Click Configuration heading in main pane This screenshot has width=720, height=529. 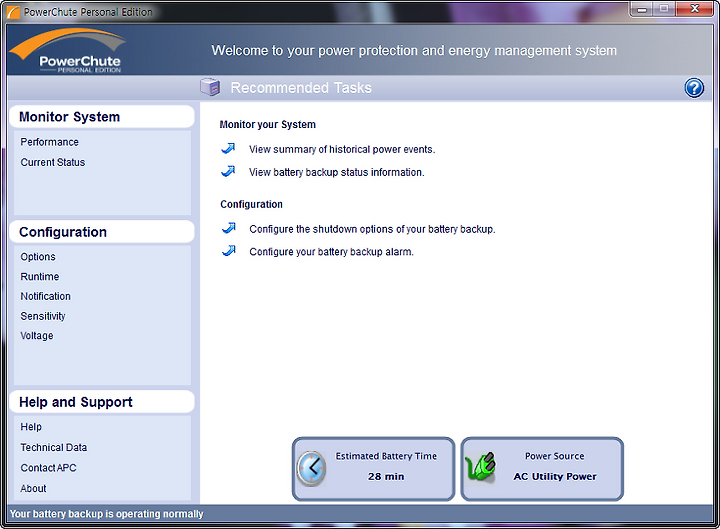pos(252,204)
